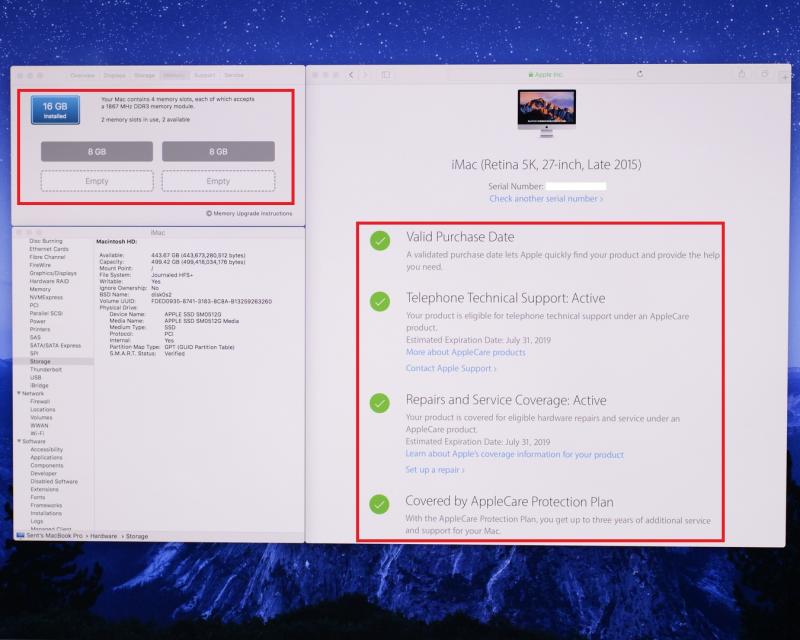The height and width of the screenshot is (640, 800).
Task: Open the Service tab
Action: (x=234, y=75)
